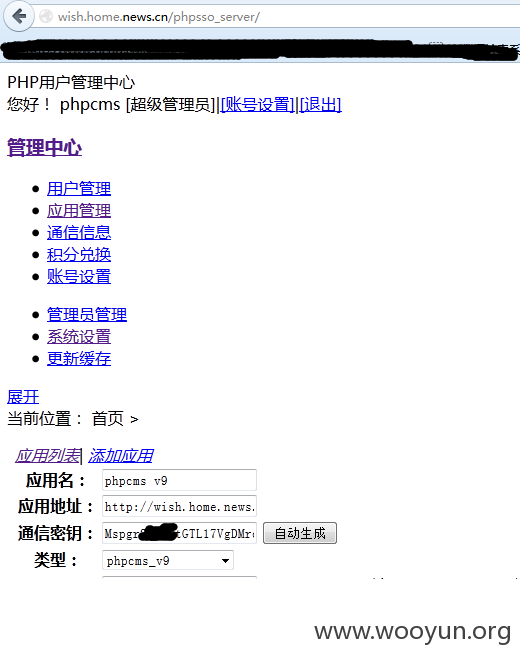Open 积分兑换 in the menu list
The width and height of the screenshot is (520, 660).
click(x=79, y=254)
